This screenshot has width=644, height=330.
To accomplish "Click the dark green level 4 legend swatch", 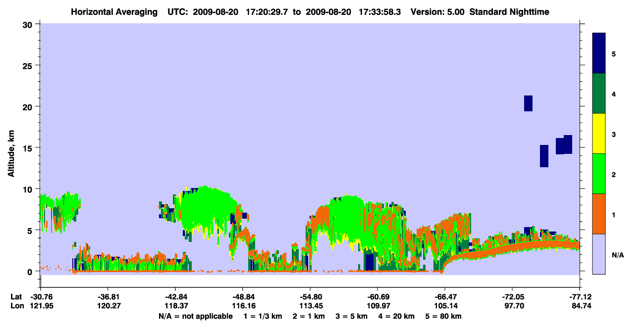I will [599, 94].
